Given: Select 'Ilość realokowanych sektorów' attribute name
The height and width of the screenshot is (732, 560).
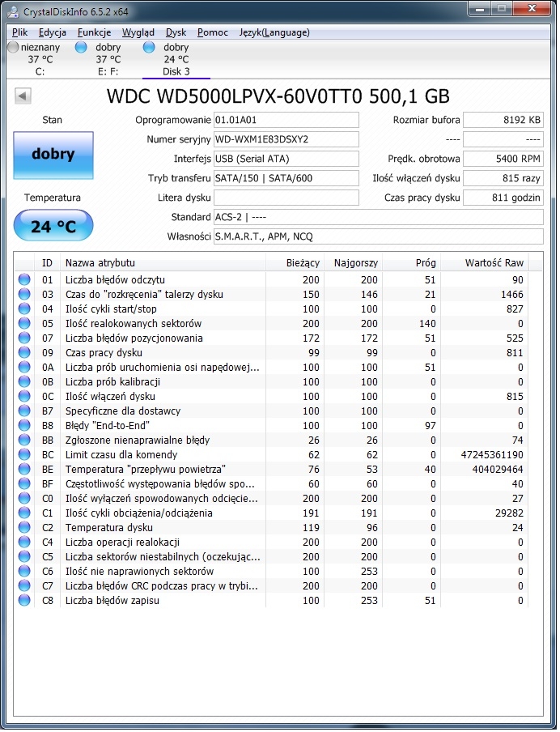Looking at the screenshot, I should tap(134, 323).
